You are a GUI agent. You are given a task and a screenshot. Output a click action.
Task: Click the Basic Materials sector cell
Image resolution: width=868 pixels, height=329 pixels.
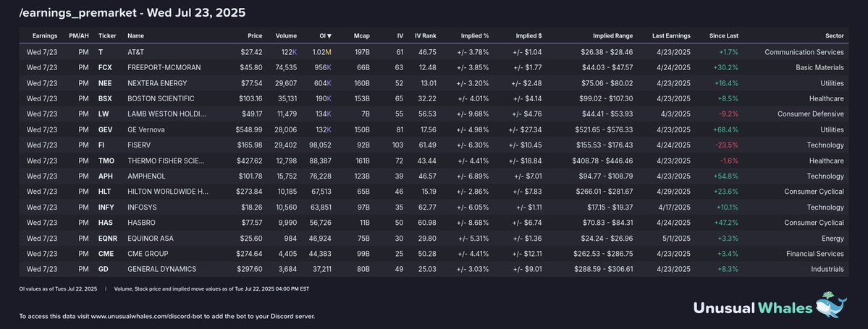820,67
